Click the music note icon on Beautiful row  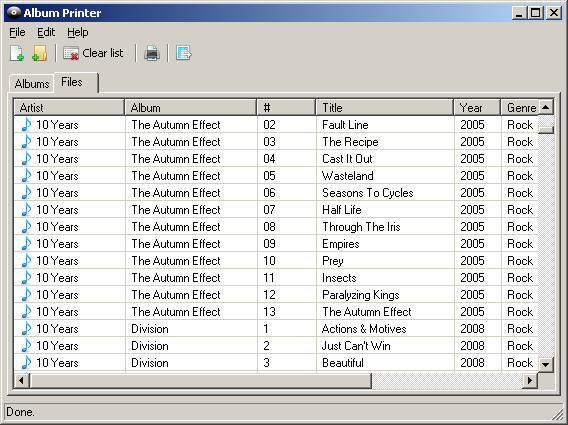pos(26,363)
